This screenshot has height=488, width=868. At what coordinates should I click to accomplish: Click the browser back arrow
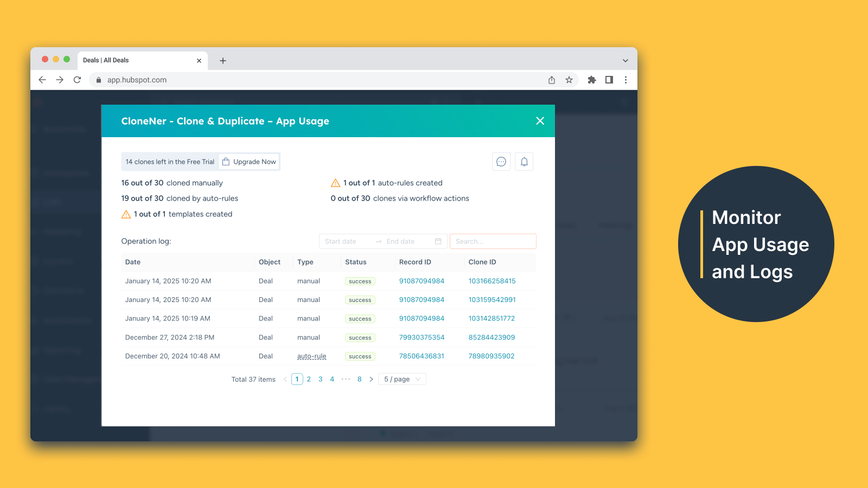coord(42,80)
